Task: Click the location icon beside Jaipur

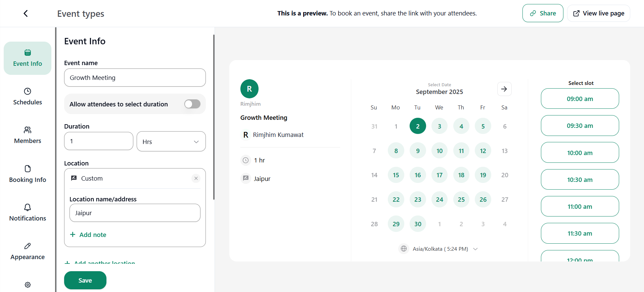Action: point(246,178)
